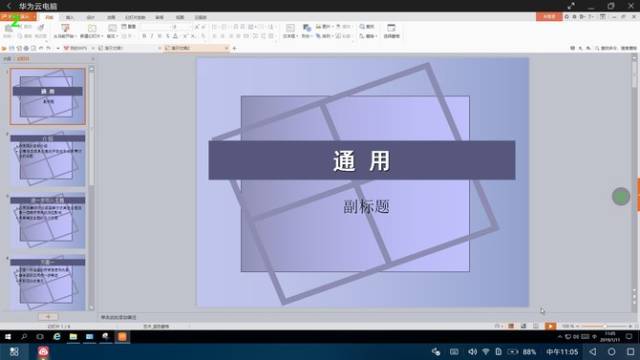Open Internet Explorer from the Windows taskbar
This screenshot has height=360, width=640.
(x=57, y=336)
